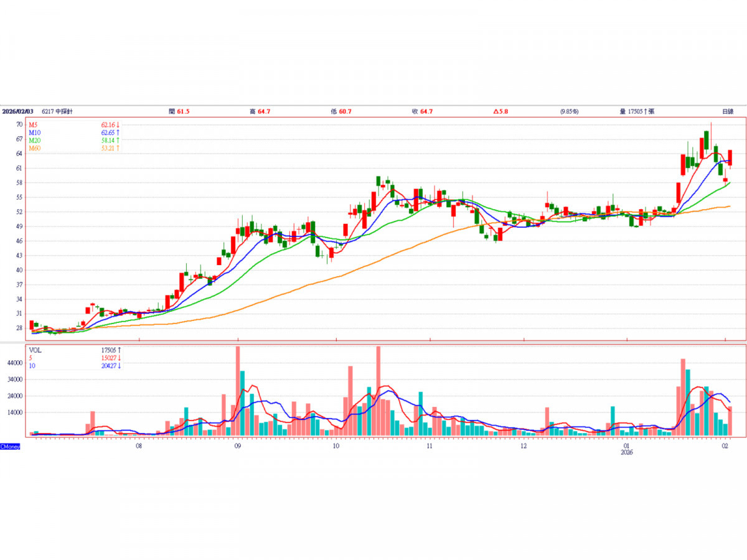
Task: Click the stock name 6217 中探針
Action: 57,111
